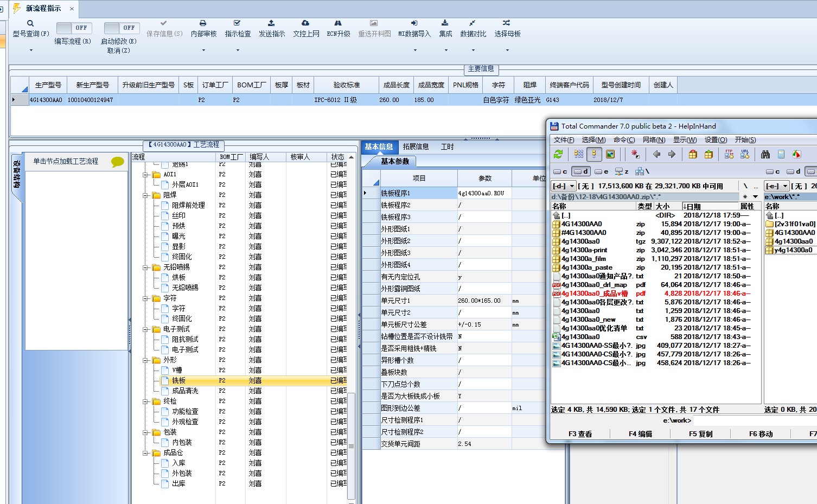The width and height of the screenshot is (817, 504).
Task: Open the right drive [-e-] combo box
Action: [x=777, y=186]
